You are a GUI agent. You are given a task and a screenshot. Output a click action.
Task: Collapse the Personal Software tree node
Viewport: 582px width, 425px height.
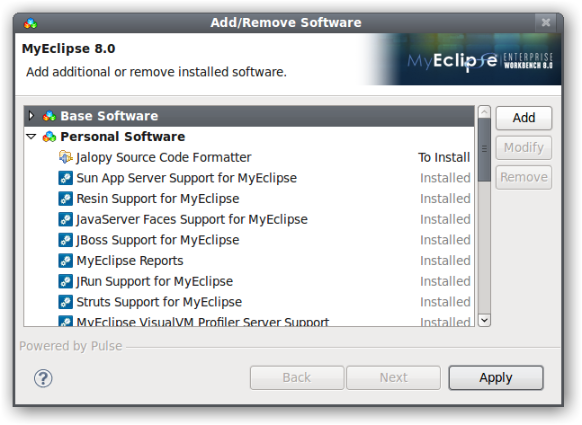(32, 137)
